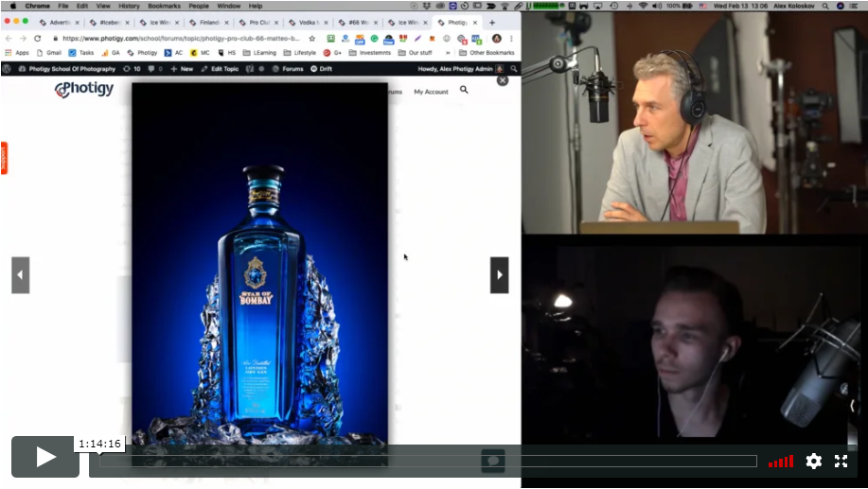Close the active Photigy tab
The height and width of the screenshot is (489, 868).
pyautogui.click(x=475, y=23)
